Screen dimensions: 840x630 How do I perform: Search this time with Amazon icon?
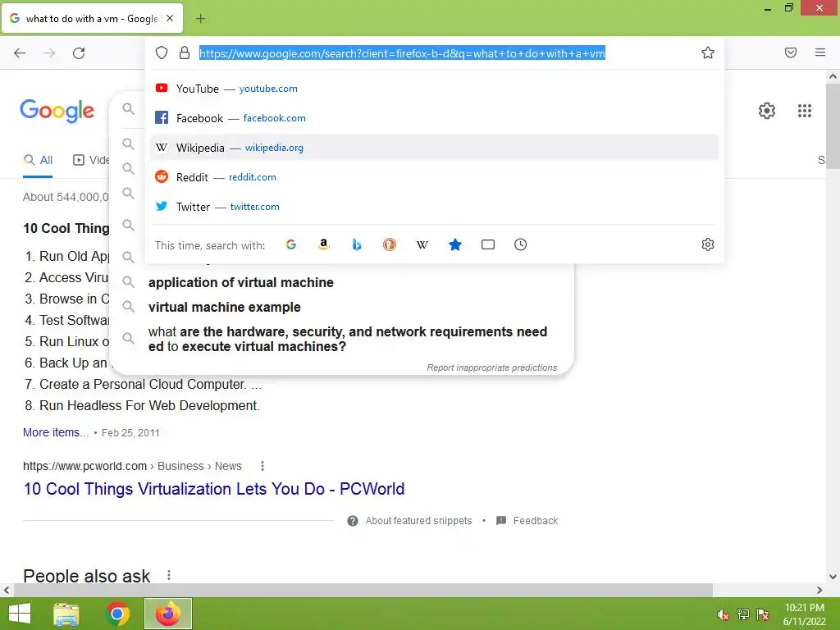coord(323,244)
